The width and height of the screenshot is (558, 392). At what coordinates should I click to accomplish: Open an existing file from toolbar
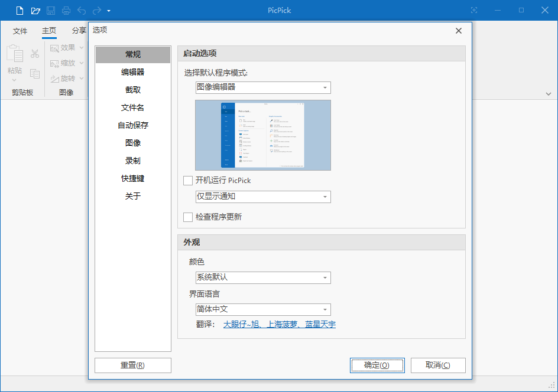coord(35,10)
